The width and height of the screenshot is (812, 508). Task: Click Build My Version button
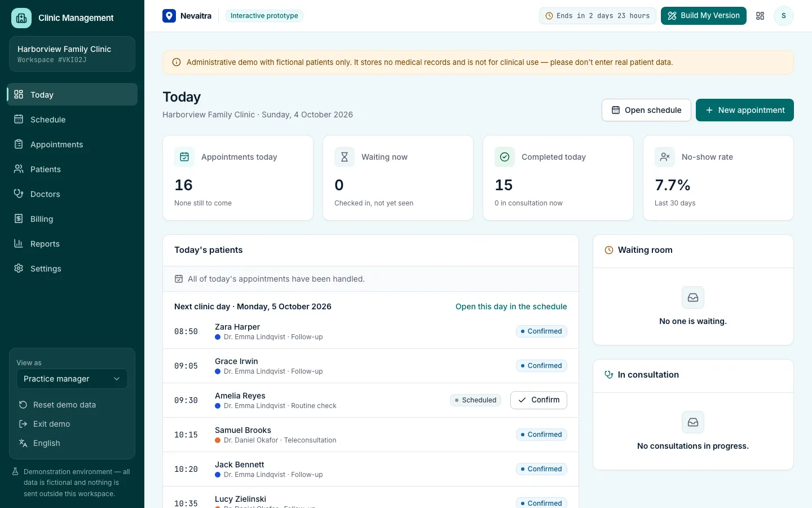coord(704,16)
